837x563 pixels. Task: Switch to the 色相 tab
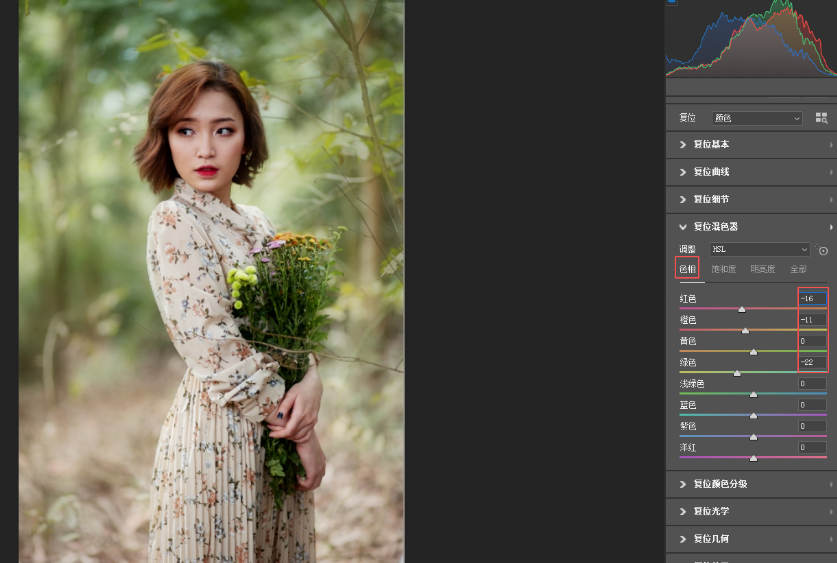(688, 269)
